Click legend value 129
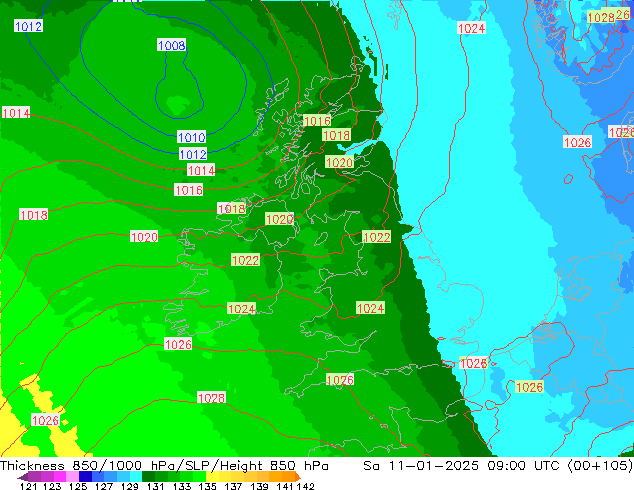This screenshot has width=634, height=490. pyautogui.click(x=130, y=486)
